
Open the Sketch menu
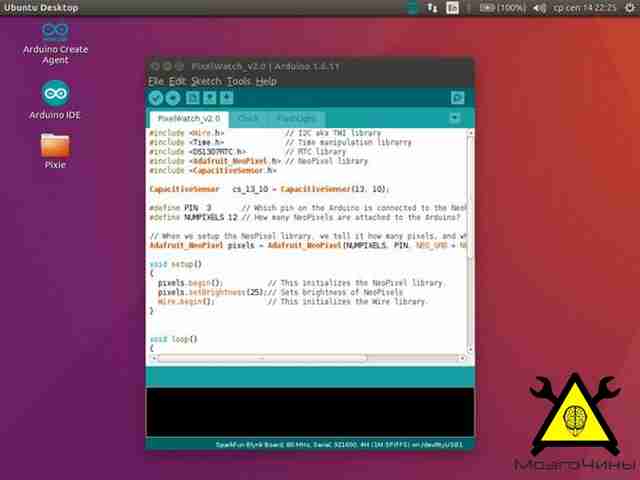point(207,81)
